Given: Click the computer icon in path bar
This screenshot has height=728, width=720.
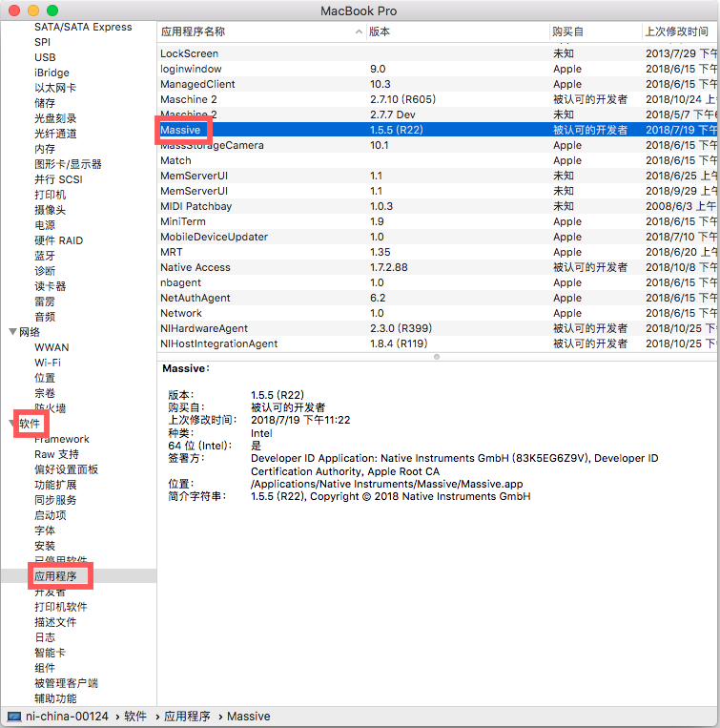Looking at the screenshot, I should [x=14, y=717].
